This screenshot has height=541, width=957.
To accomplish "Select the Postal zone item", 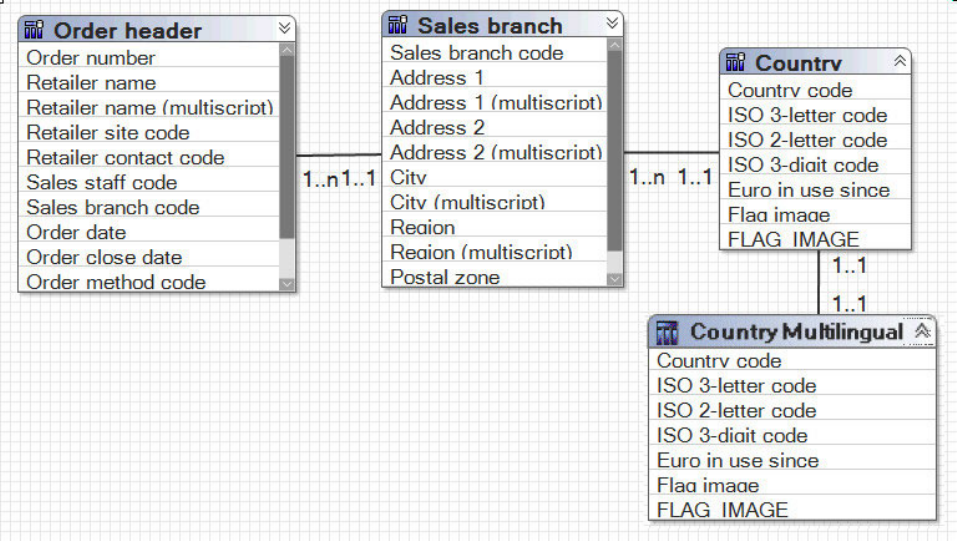I will click(x=445, y=277).
